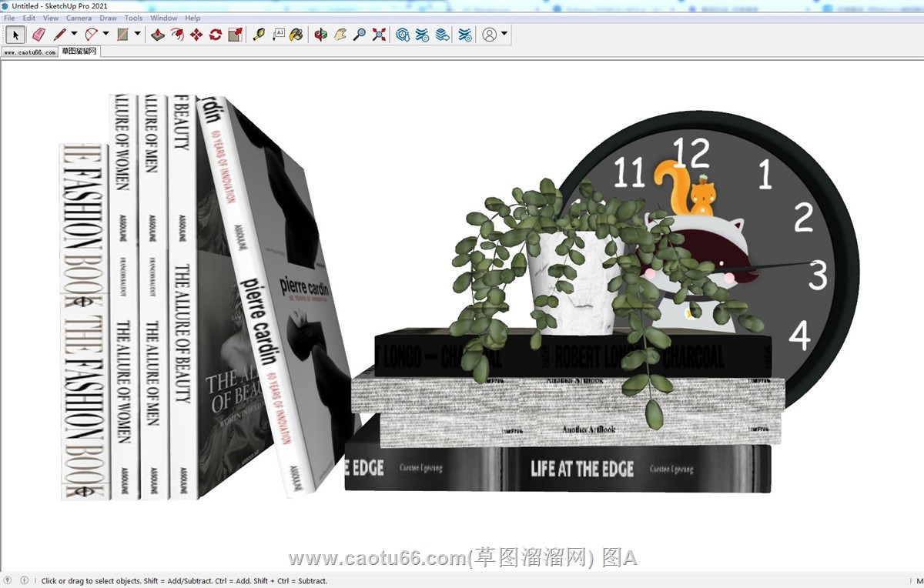Select the Robert Longo Charcoal book
This screenshot has height=588, width=924.
(x=573, y=356)
